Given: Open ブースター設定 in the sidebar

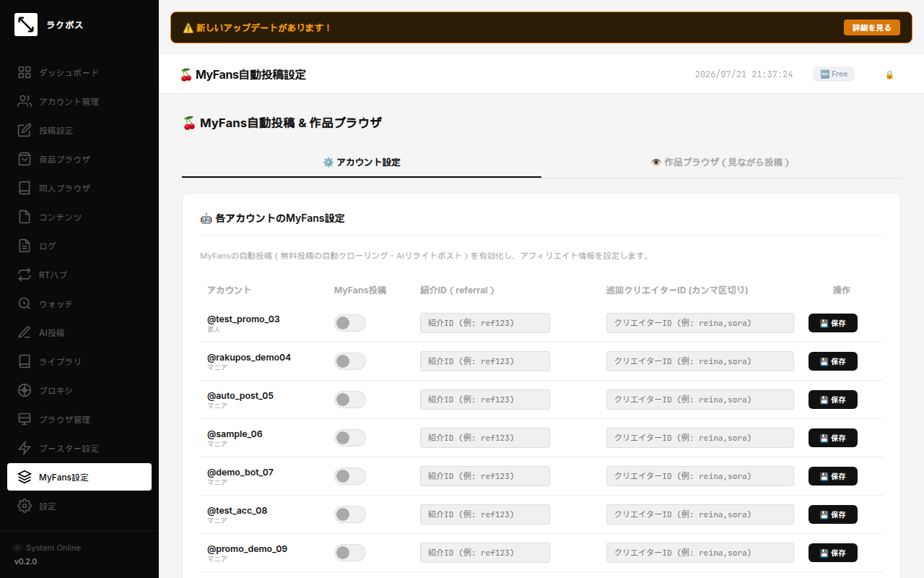Looking at the screenshot, I should [x=79, y=448].
